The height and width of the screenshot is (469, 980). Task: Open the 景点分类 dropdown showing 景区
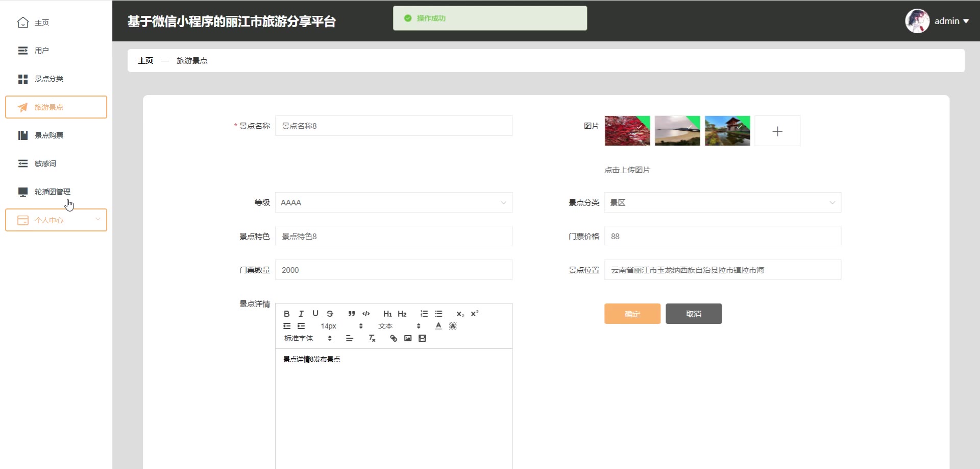[x=723, y=202]
